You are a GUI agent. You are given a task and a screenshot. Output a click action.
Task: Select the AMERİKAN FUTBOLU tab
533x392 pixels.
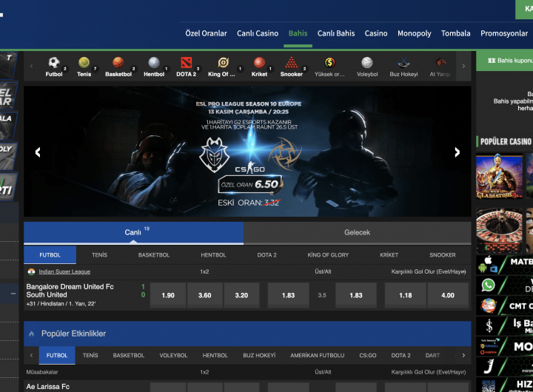pyautogui.click(x=317, y=355)
